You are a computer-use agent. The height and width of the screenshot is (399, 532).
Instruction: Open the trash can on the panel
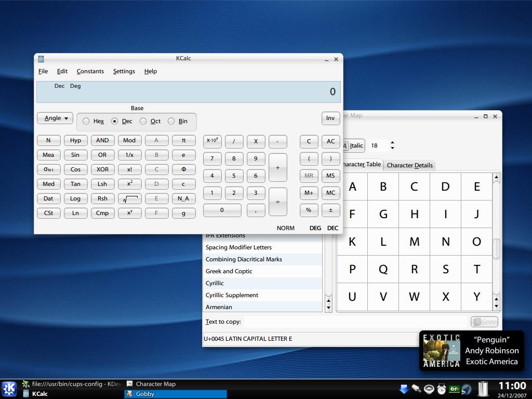[483, 389]
